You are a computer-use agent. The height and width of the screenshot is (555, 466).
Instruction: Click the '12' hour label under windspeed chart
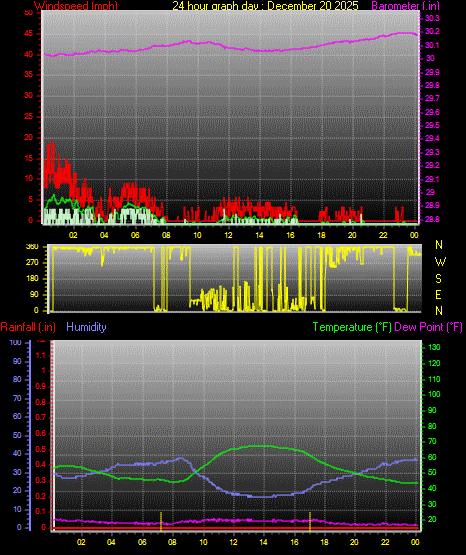228,235
